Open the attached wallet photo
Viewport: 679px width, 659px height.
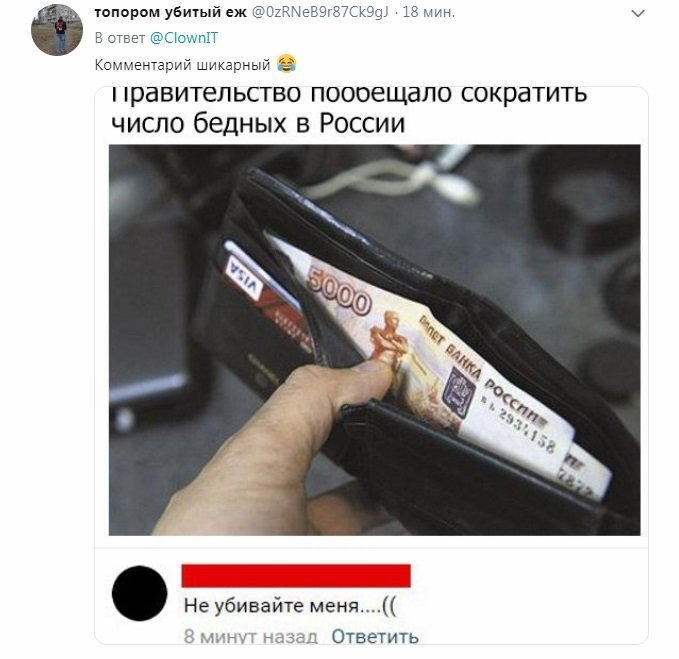[x=374, y=340]
